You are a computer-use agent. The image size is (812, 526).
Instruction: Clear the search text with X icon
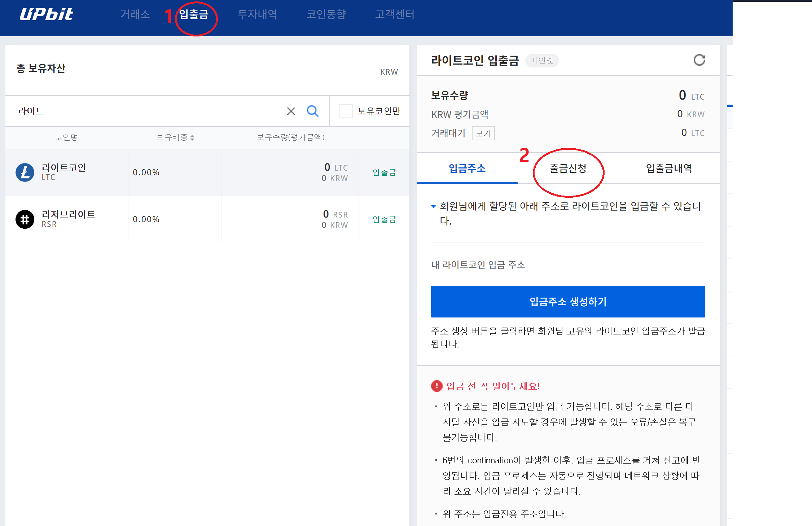coord(291,111)
